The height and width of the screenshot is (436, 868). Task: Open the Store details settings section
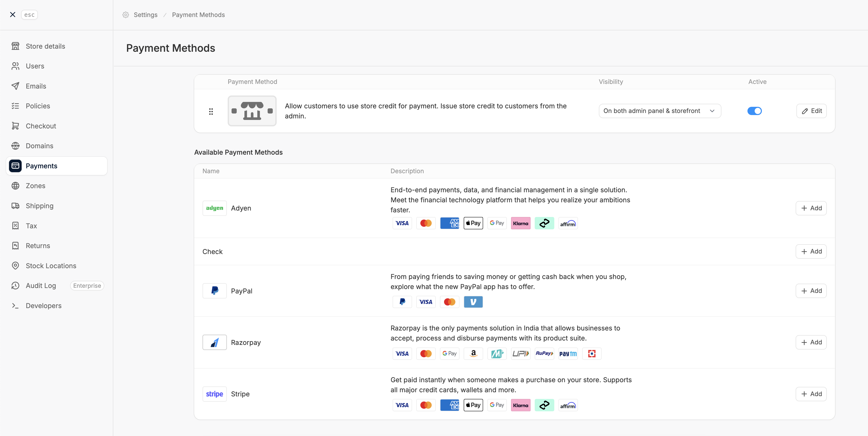(45, 46)
